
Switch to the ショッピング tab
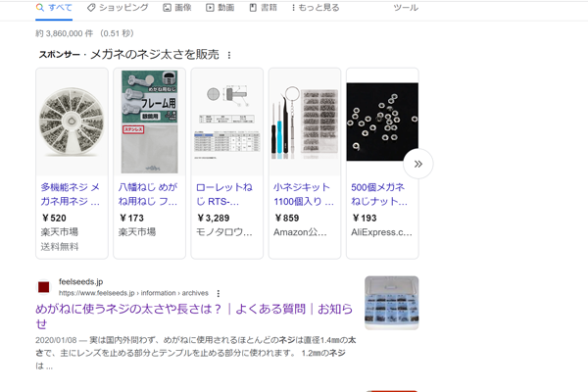(118, 8)
